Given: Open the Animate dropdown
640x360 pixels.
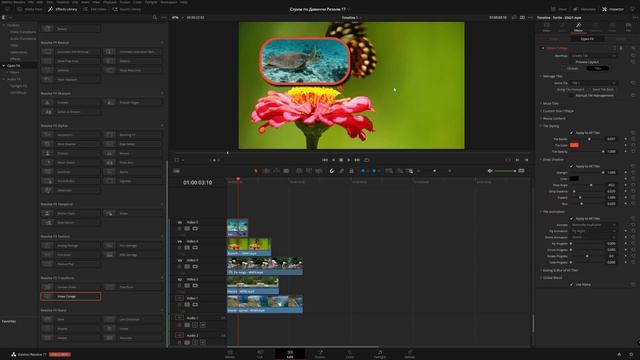Looking at the screenshot, I should point(593,225).
